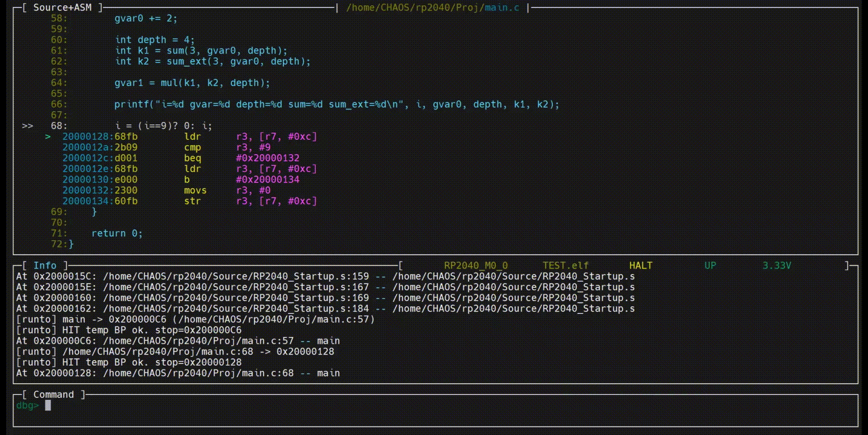Click the UP link status indicator

[x=710, y=266]
